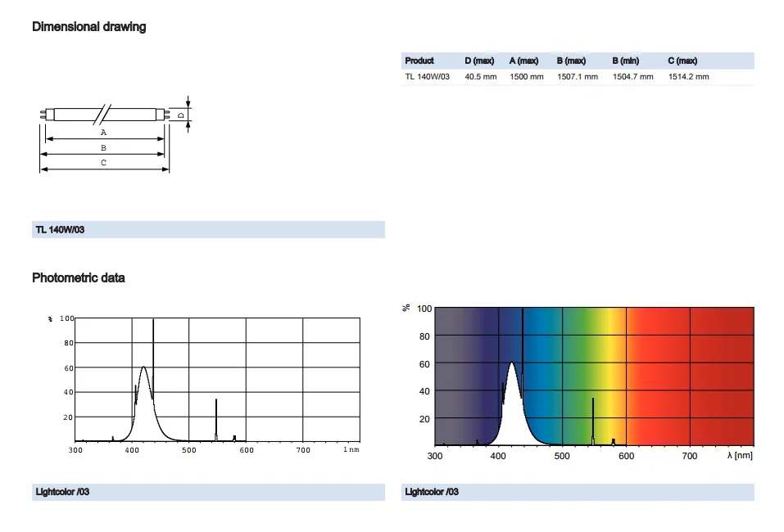Click the '1 nm' axis label on left chart
Viewport: 784px width, 532px height.
pos(351,449)
